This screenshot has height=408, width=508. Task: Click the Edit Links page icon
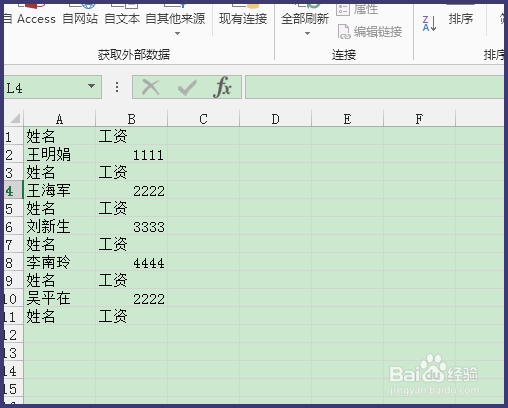344,32
